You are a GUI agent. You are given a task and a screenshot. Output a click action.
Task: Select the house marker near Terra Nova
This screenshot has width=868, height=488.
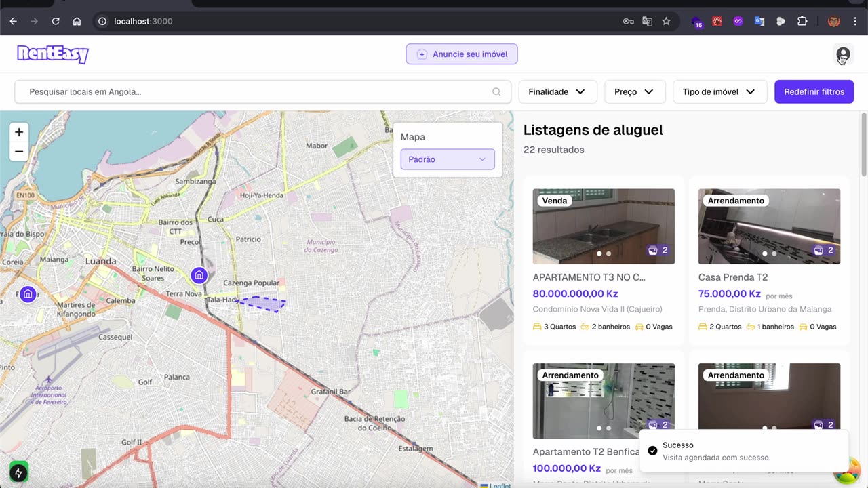pos(199,275)
